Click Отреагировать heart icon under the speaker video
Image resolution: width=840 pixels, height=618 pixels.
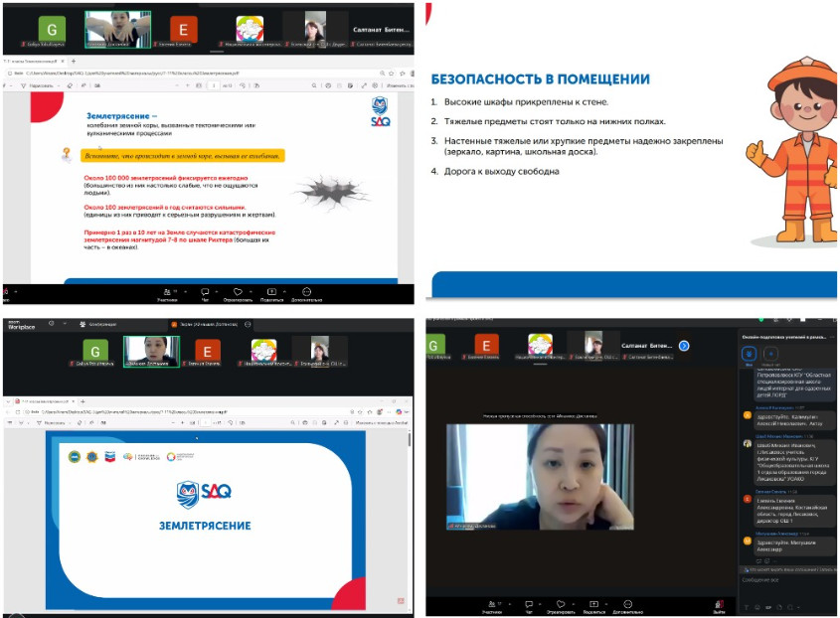tap(561, 604)
